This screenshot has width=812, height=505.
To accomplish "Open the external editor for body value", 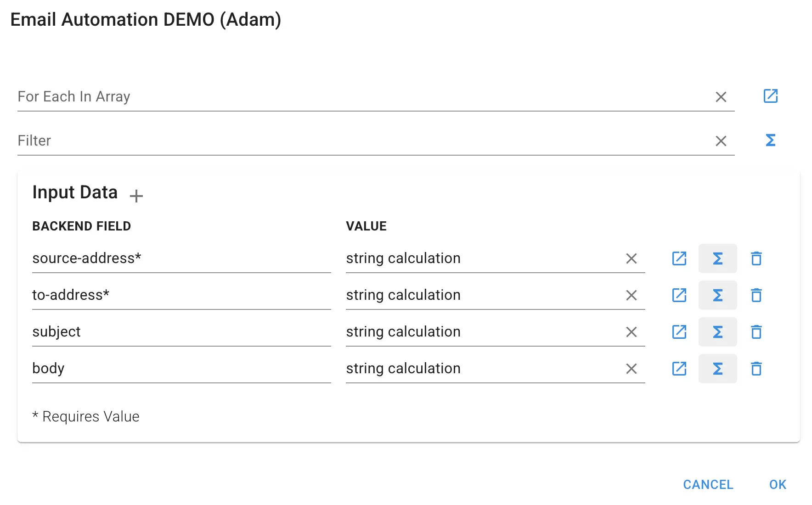I will pos(679,369).
